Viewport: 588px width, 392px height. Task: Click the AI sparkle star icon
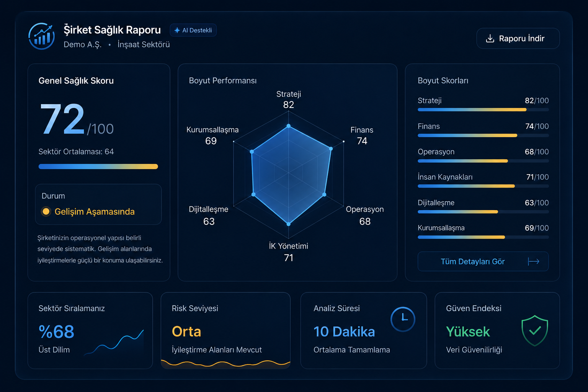point(177,30)
